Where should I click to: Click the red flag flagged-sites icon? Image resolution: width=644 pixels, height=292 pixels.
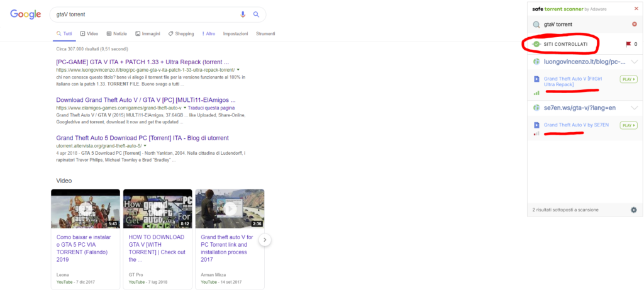tap(628, 44)
